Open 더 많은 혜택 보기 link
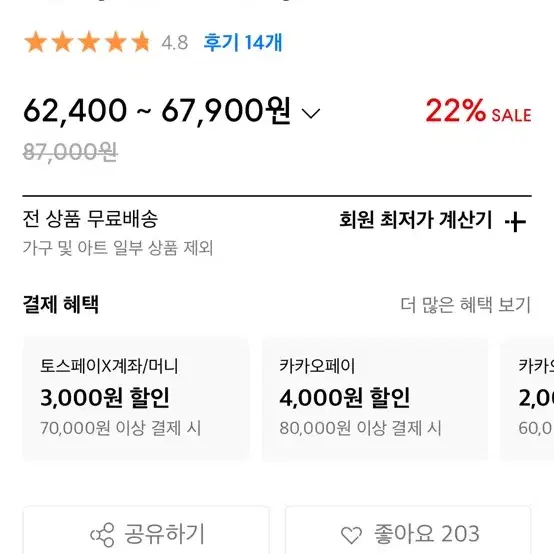 pos(465,305)
